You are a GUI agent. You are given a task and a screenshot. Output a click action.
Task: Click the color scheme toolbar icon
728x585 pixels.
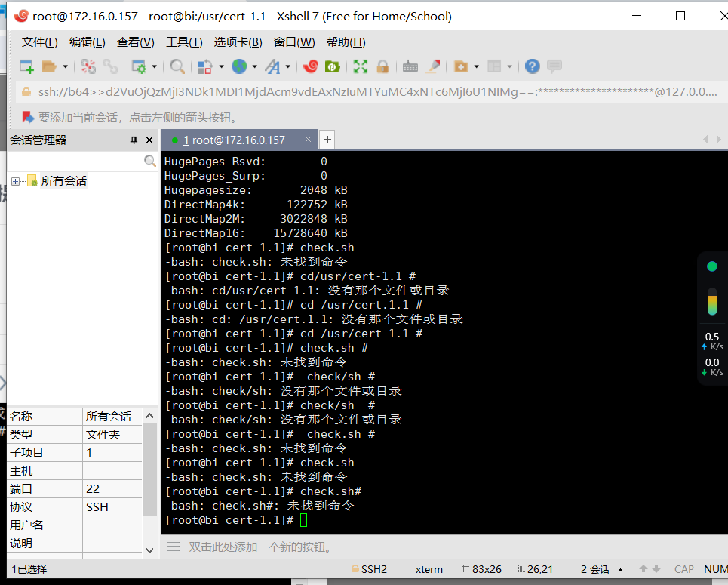tap(205, 66)
